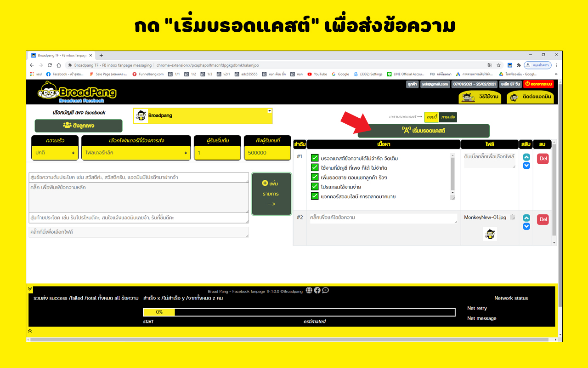Open the วิธีใช้งาน how-to-use tab
The image size is (588, 368).
pyautogui.click(x=480, y=97)
